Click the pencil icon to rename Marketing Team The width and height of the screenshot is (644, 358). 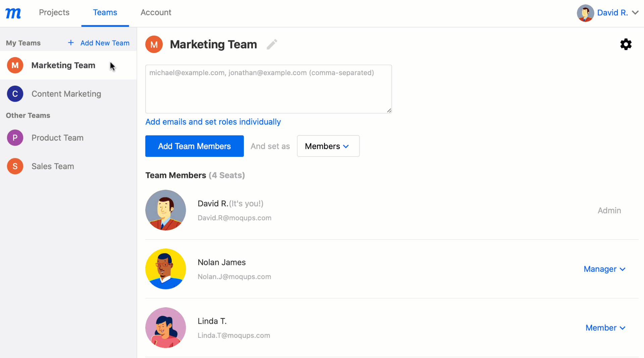pos(272,44)
